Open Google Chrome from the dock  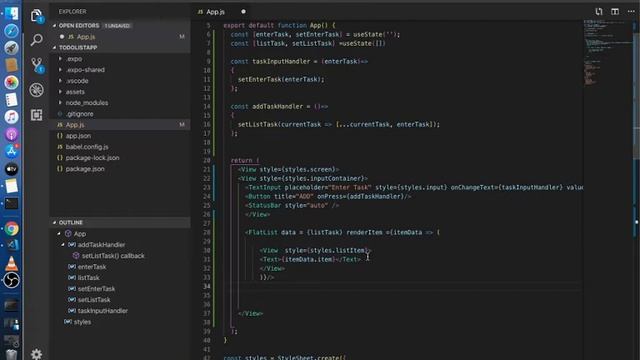click(11, 229)
